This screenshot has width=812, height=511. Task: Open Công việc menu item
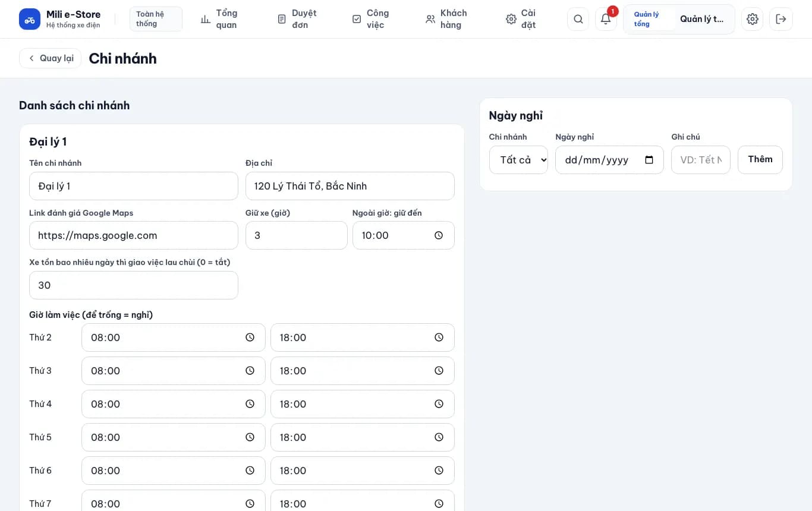click(370, 19)
